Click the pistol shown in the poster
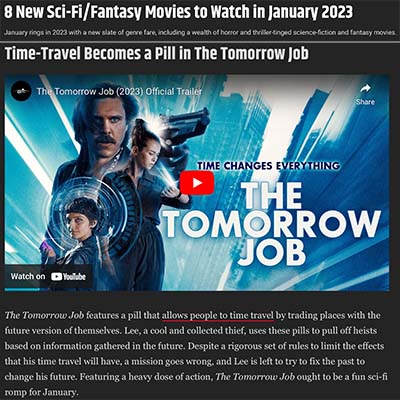This screenshot has width=400, height=400. (x=185, y=125)
